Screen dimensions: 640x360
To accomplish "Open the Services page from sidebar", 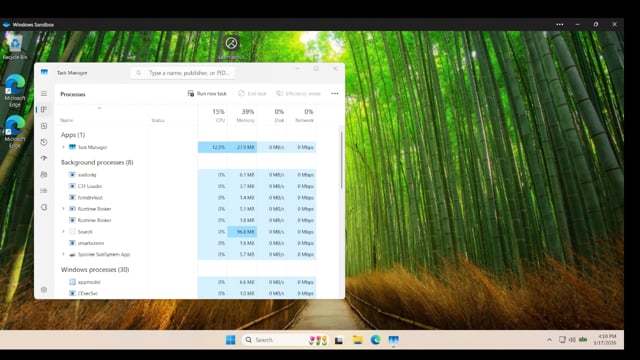I will [x=44, y=207].
